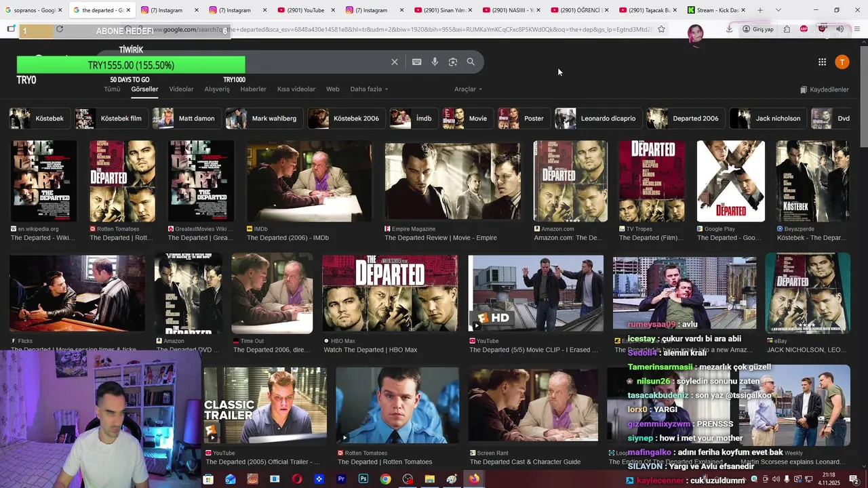Switch to 'Tümü' results tab
Viewport: 868px width, 488px height.
[x=112, y=89]
